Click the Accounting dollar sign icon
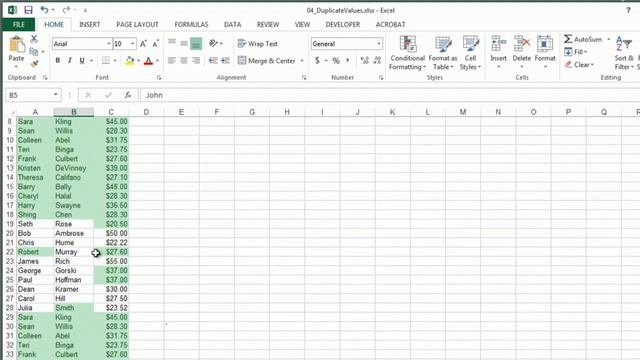640x360 pixels. point(317,60)
